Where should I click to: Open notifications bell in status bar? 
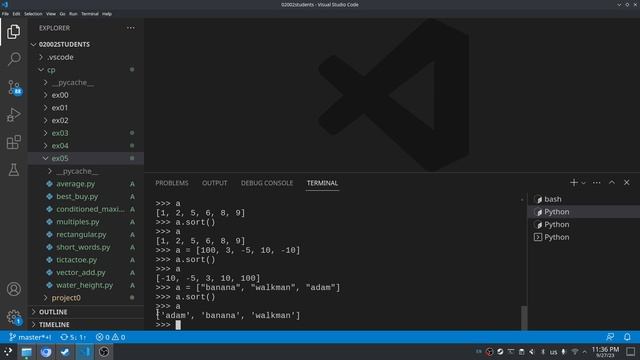click(627, 337)
